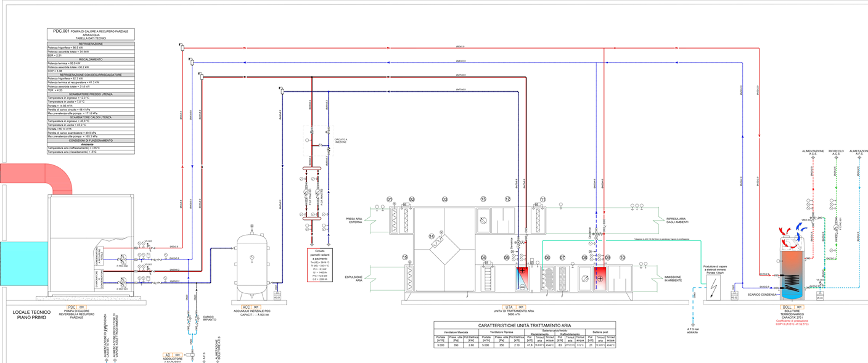The height and width of the screenshot is (363, 868).
Task: Select the supply fan symbol in section 08
Action: click(585, 279)
